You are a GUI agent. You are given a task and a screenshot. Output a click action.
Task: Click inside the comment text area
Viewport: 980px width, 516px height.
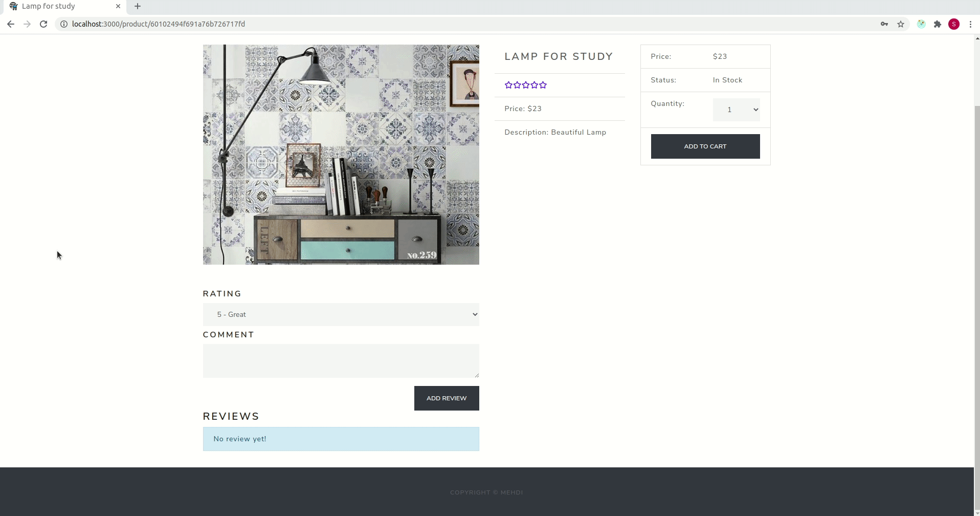coord(341,360)
